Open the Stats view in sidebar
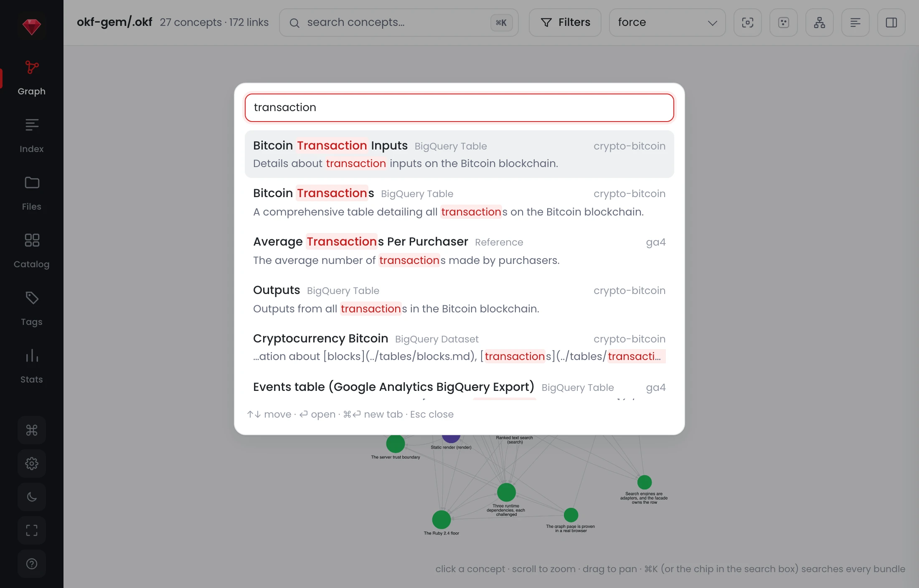This screenshot has width=919, height=588. (x=32, y=366)
